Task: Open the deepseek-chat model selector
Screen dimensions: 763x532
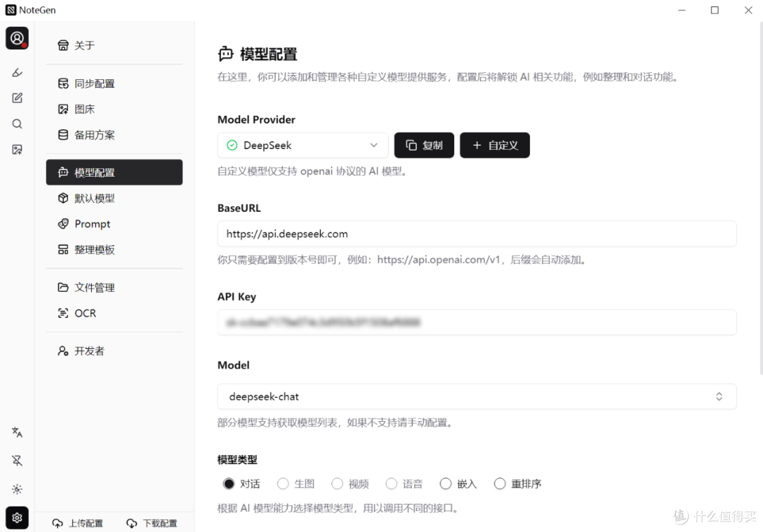Action: (x=476, y=396)
